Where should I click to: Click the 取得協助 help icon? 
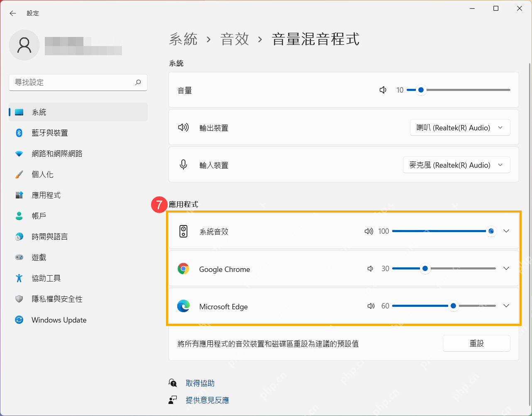173,383
